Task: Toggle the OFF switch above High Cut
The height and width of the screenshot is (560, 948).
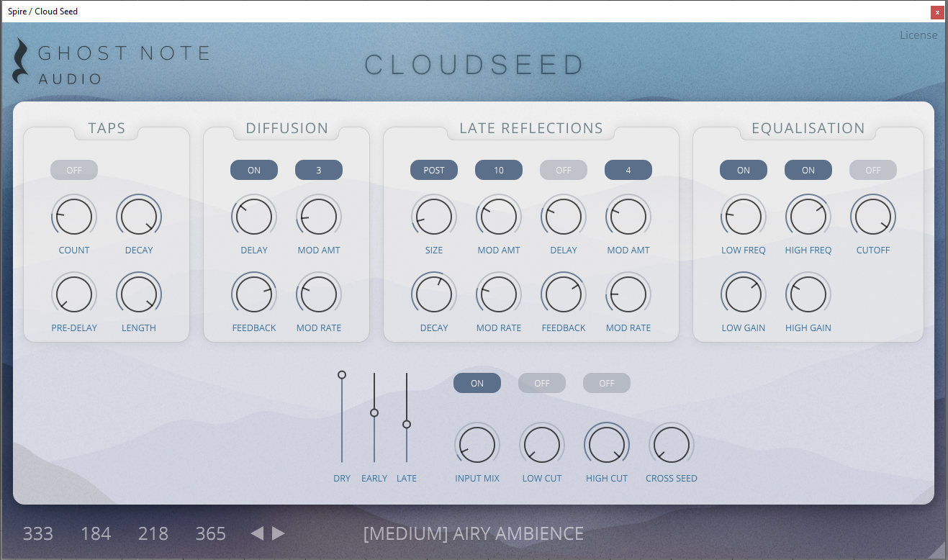Action: point(607,383)
